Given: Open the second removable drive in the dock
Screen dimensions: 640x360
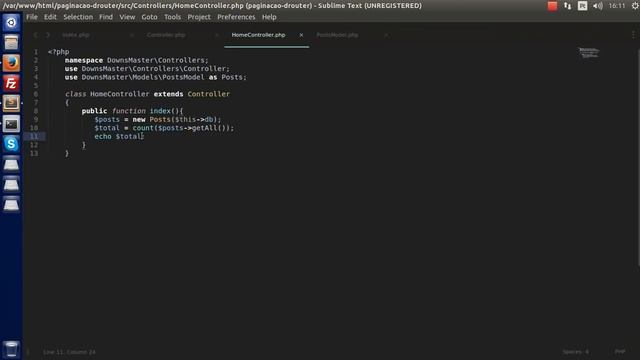Looking at the screenshot, I should coord(11,184).
